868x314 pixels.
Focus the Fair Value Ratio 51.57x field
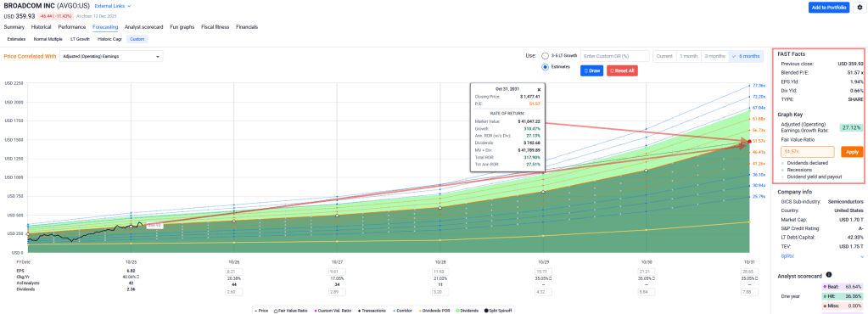point(808,152)
